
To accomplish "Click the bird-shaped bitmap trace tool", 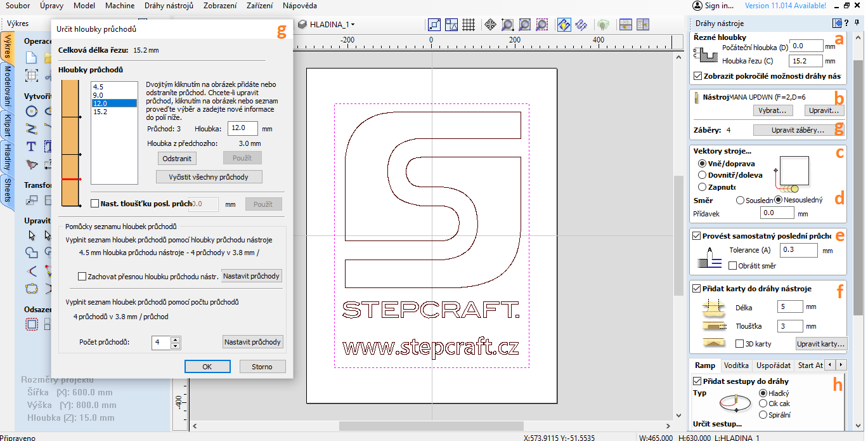I will pyautogui.click(x=32, y=164).
